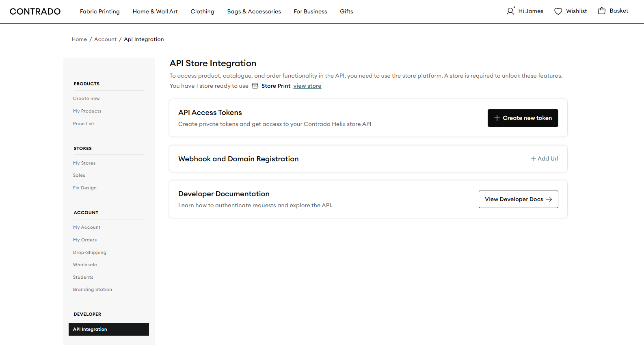Open View Developer Docs button
Image resolution: width=644 pixels, height=345 pixels.
tap(519, 199)
